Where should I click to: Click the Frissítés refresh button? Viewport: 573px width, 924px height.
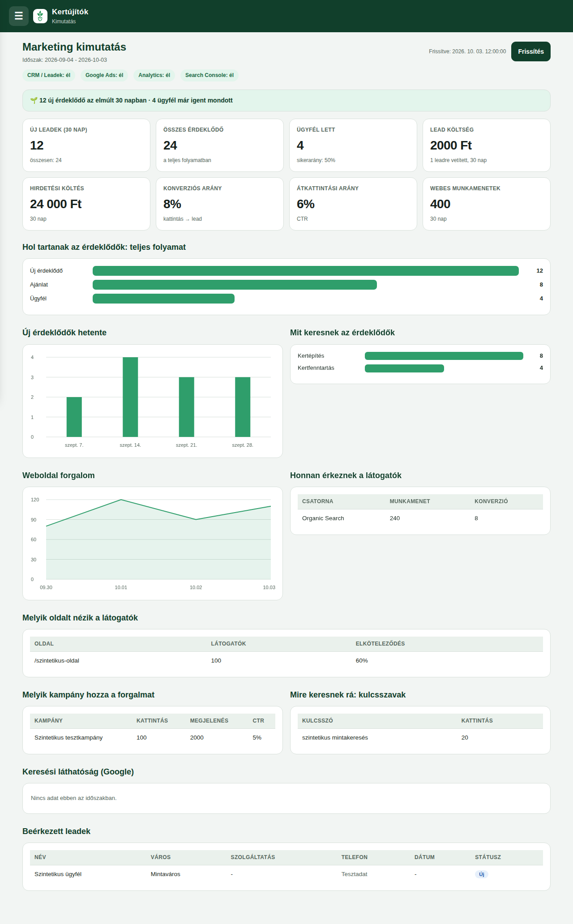(531, 51)
